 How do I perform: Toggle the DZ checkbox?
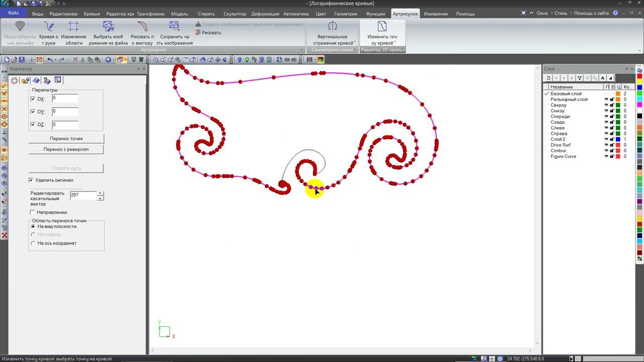tap(33, 125)
